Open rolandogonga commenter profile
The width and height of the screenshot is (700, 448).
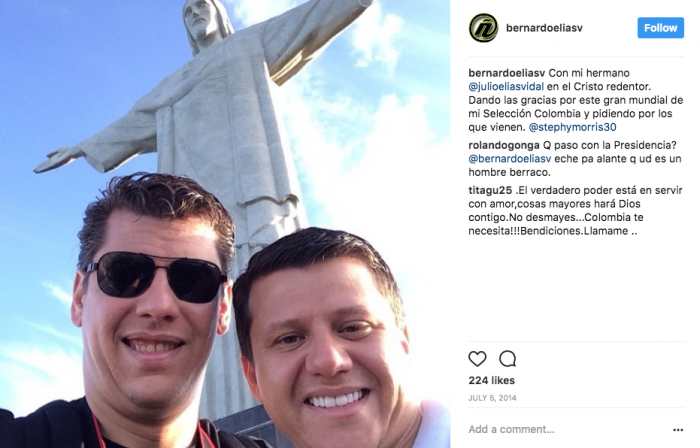504,145
